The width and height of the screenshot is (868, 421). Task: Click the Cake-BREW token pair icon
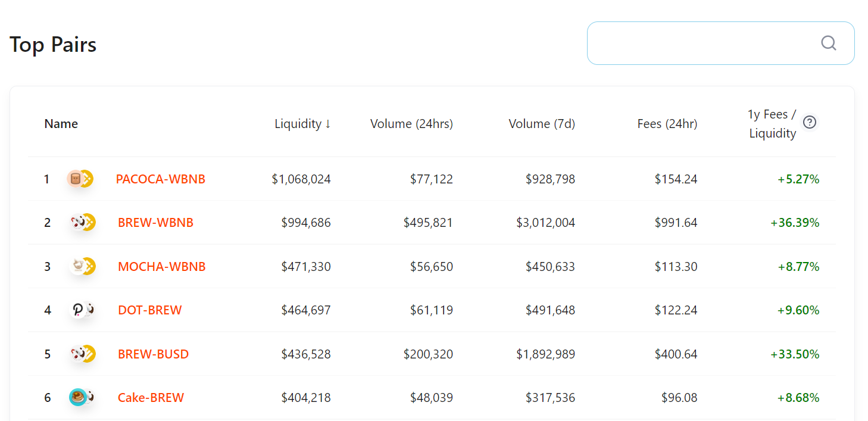click(x=82, y=397)
